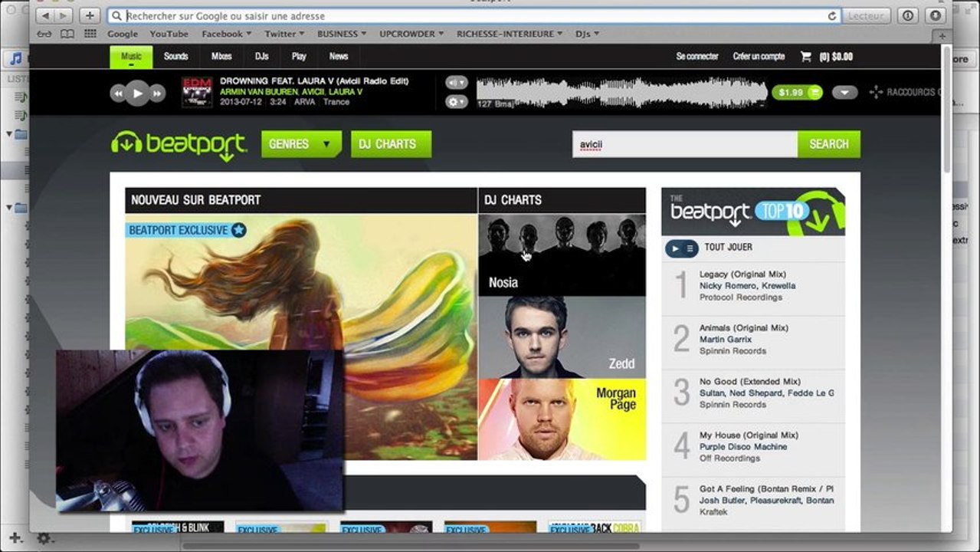This screenshot has width=980, height=552.
Task: Reload the page with the refresh icon
Action: point(831,15)
